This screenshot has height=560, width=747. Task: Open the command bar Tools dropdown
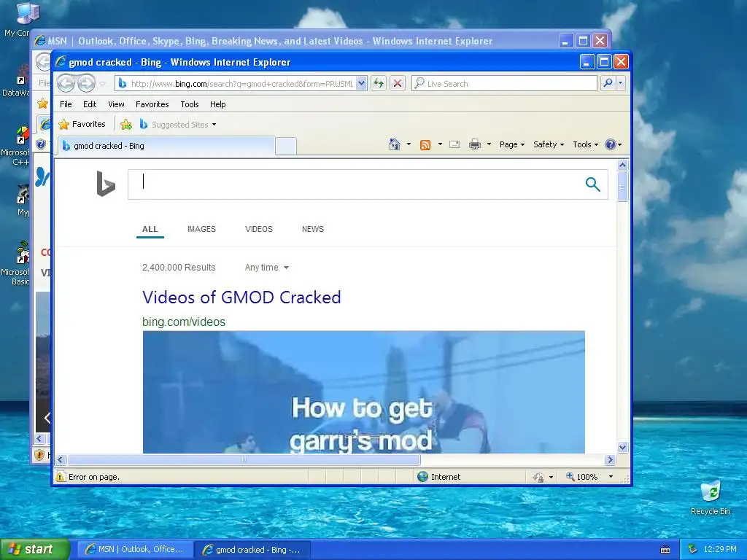pyautogui.click(x=585, y=144)
